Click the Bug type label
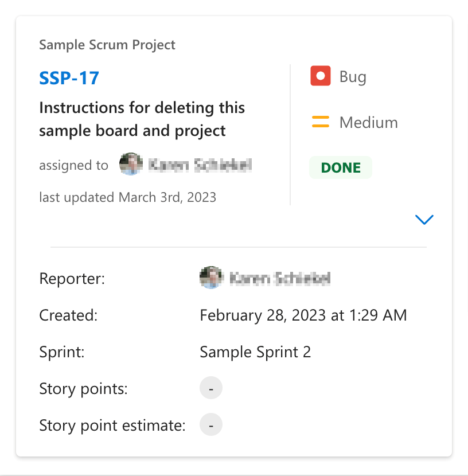The width and height of the screenshot is (468, 476). (353, 77)
